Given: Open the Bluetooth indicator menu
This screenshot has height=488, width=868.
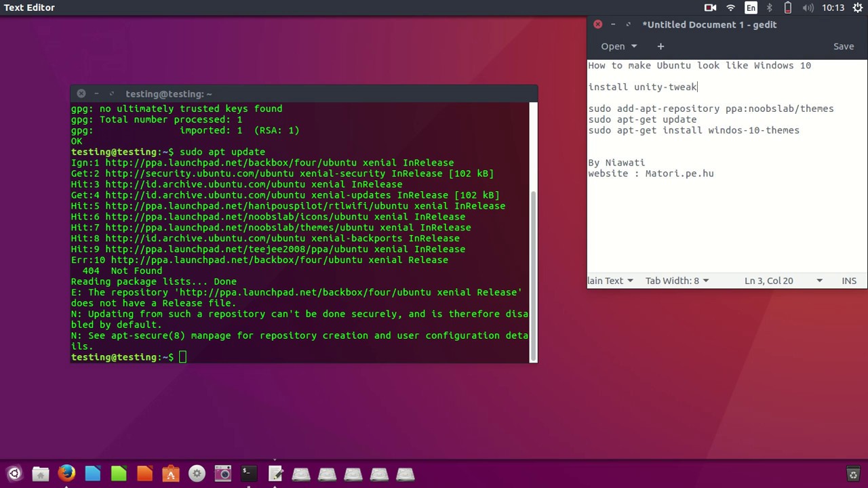Looking at the screenshot, I should click(769, 7).
